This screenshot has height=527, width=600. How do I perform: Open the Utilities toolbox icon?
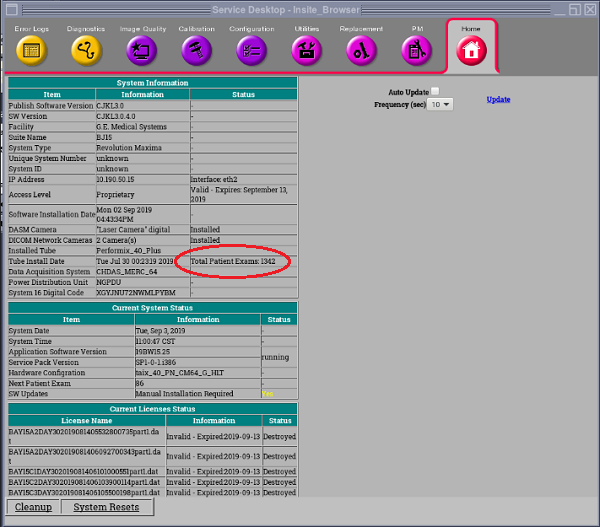click(306, 49)
